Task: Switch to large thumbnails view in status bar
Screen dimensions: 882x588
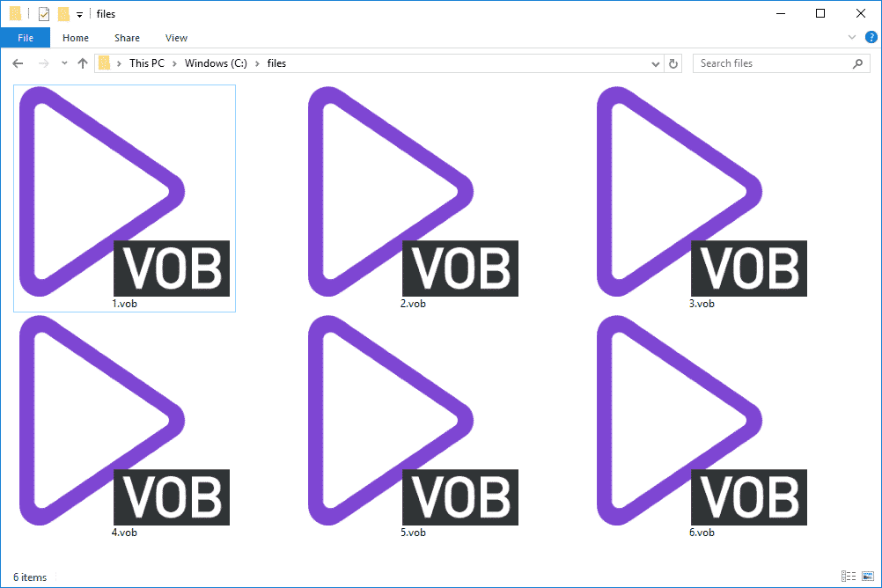Action: coord(868,577)
